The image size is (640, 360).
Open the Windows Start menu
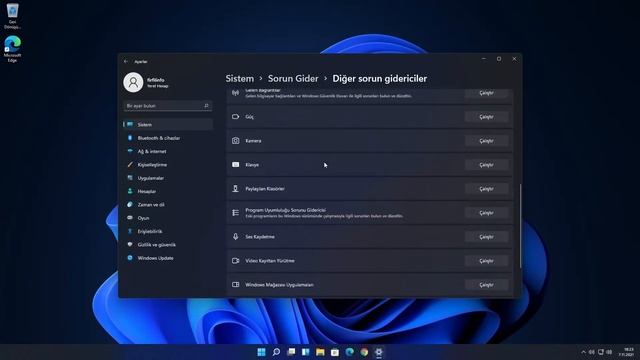tap(261, 352)
